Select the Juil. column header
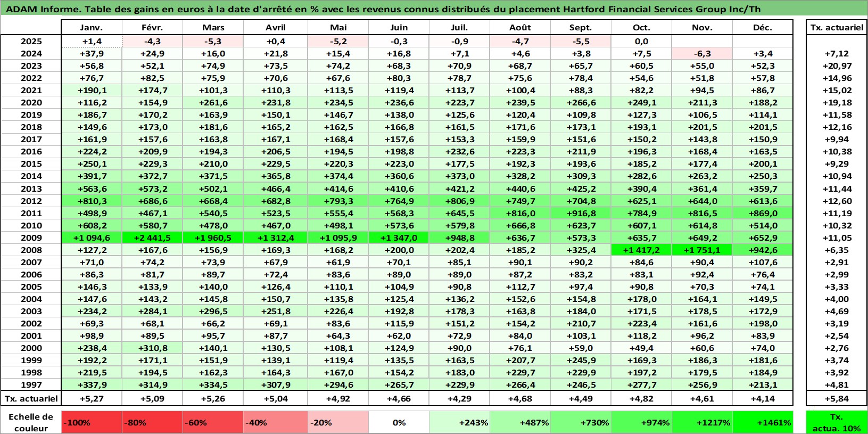The width and height of the screenshot is (868, 434). (x=459, y=28)
